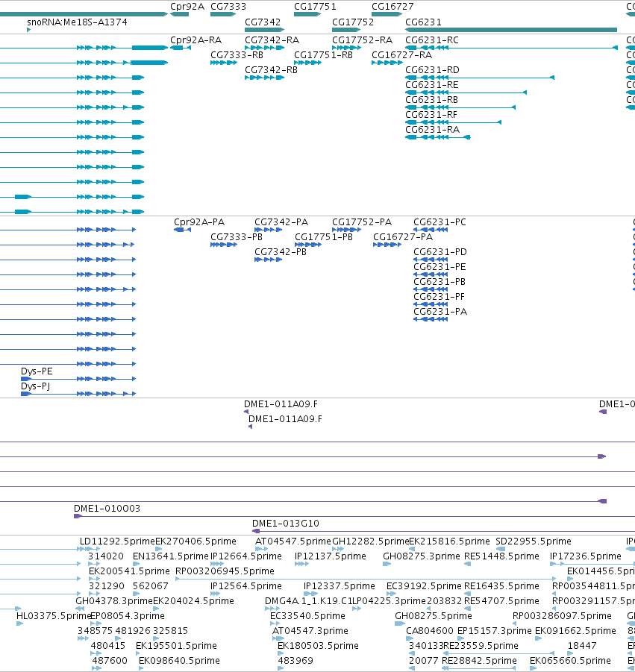Click EST label RP003286097.5prime
This screenshot has width=635, height=672.
coord(562,616)
